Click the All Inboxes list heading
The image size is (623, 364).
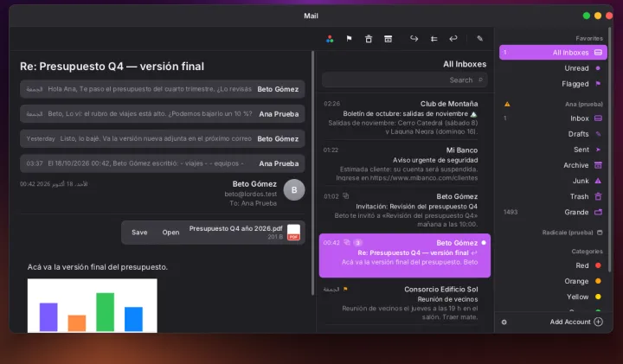(x=465, y=64)
